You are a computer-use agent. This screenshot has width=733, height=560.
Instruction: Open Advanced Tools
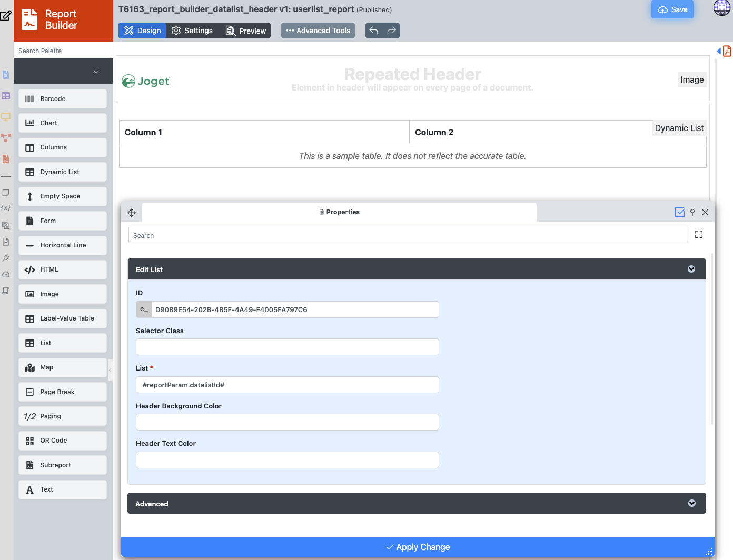click(318, 31)
